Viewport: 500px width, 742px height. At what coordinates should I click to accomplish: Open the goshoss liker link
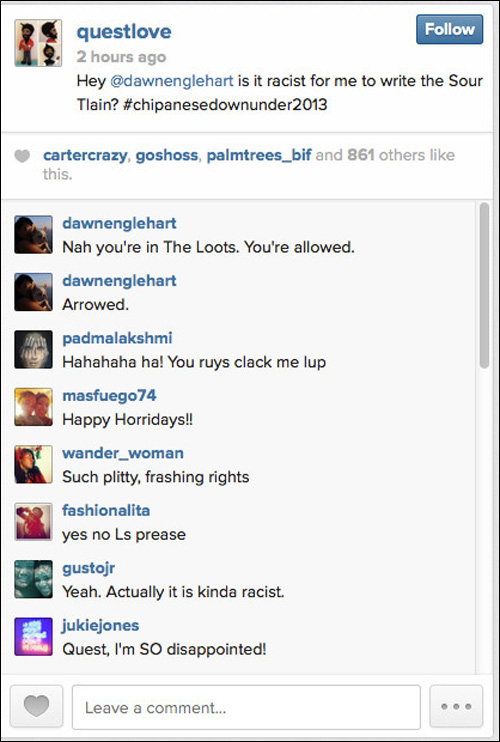point(167,155)
